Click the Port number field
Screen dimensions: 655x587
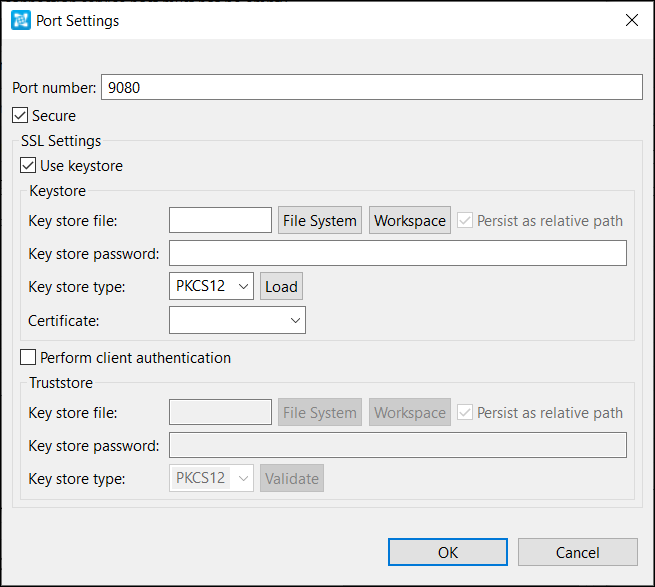click(x=372, y=87)
